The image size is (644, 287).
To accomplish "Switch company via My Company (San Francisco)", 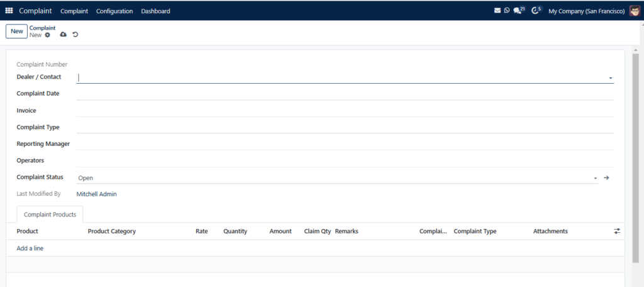I will tap(587, 11).
